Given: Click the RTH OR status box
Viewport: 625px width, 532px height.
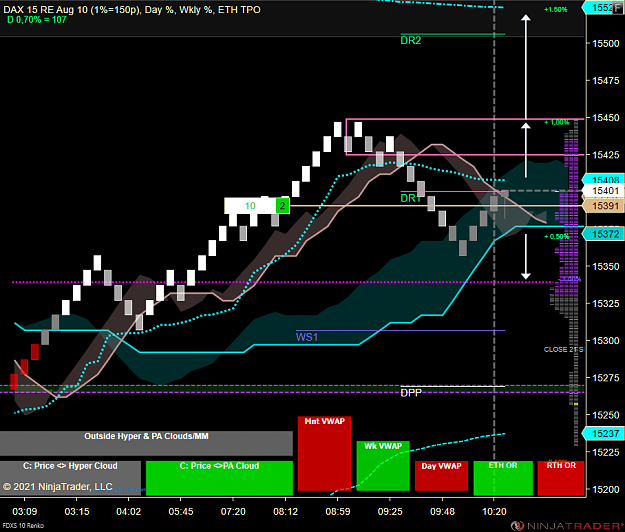Looking at the screenshot, I should pyautogui.click(x=561, y=478).
